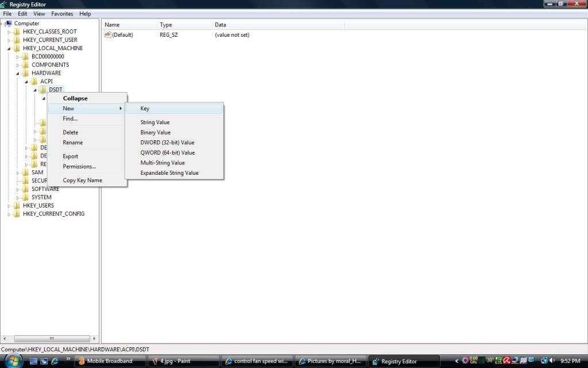Expand the HKEY_CURRENT_CONFIG tree arrow
This screenshot has width=588, height=368.
click(9, 214)
